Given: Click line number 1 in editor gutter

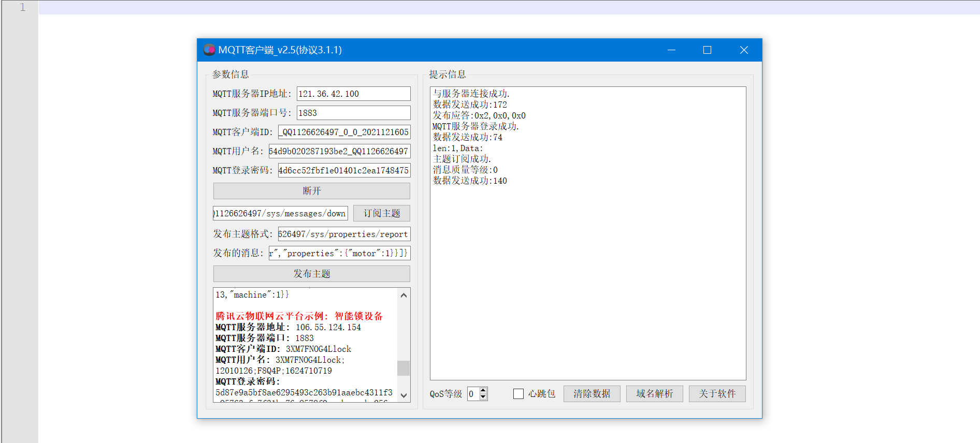Looking at the screenshot, I should [x=22, y=7].
